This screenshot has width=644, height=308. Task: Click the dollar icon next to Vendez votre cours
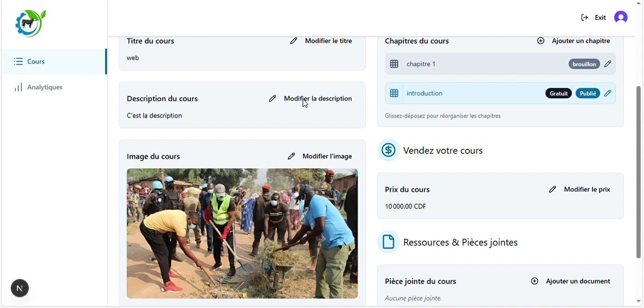click(388, 150)
